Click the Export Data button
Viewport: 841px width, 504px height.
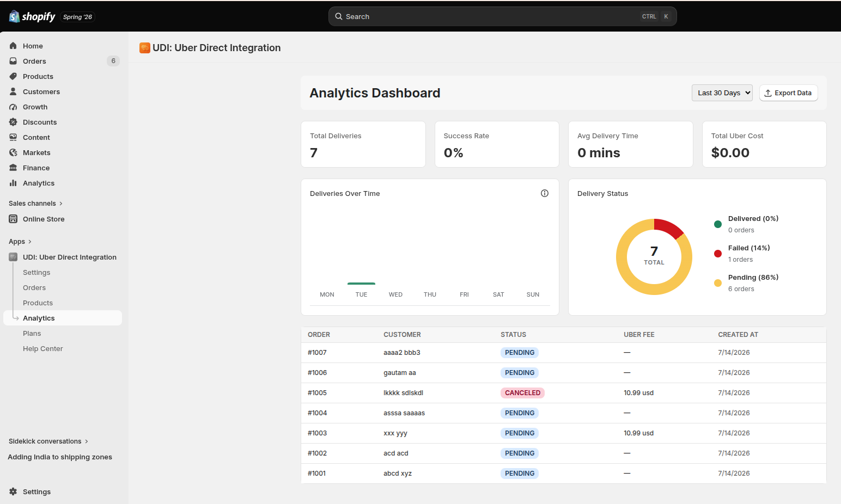pyautogui.click(x=788, y=93)
